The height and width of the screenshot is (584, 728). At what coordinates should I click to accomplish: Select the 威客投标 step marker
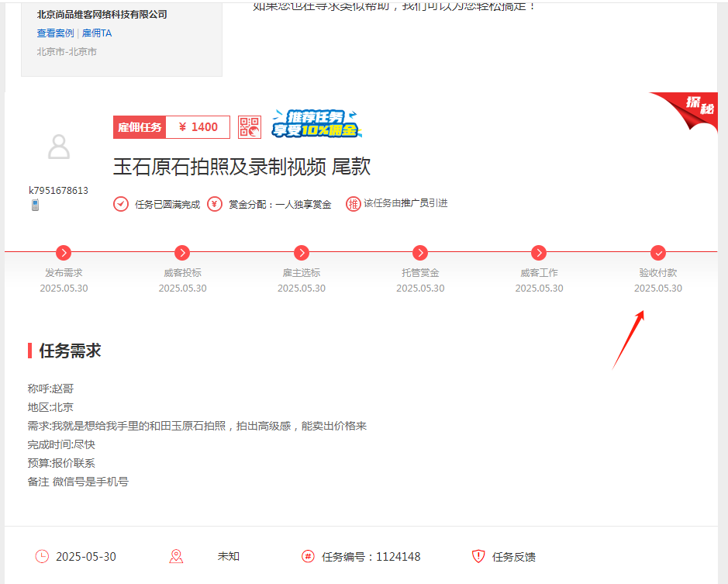pos(182,252)
